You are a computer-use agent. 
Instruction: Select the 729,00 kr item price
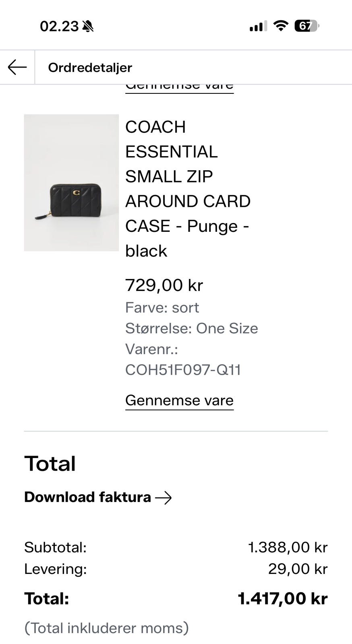(x=164, y=285)
